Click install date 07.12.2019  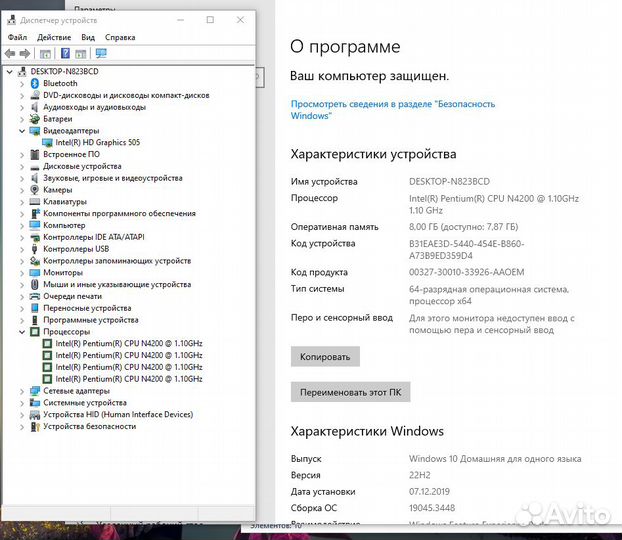(x=429, y=492)
